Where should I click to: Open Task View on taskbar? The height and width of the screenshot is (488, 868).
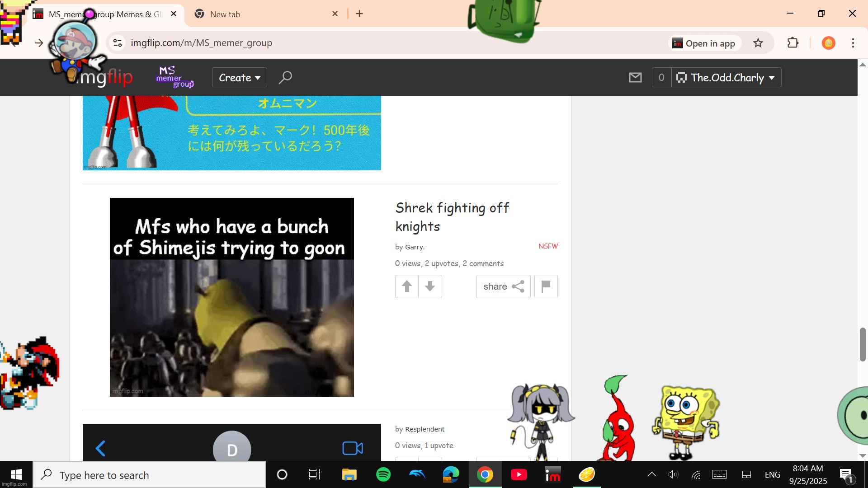[315, 474]
